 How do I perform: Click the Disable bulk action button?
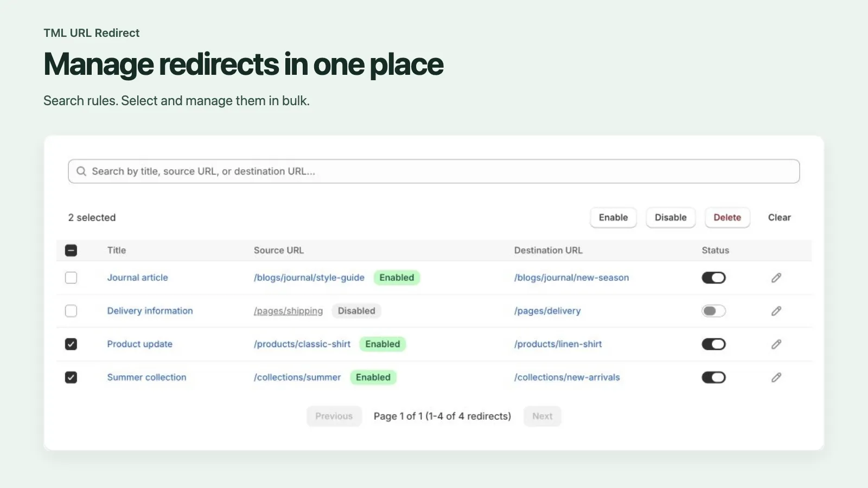[671, 217]
